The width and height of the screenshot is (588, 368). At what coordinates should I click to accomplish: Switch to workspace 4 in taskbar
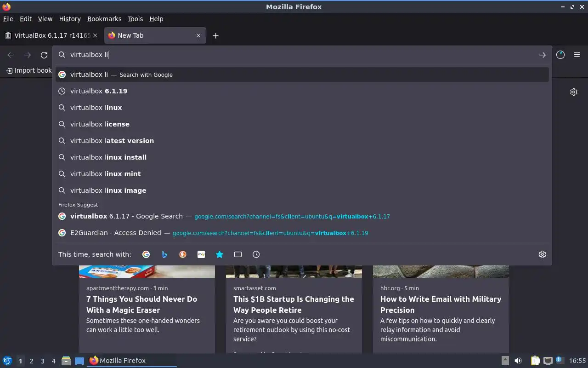tap(53, 361)
